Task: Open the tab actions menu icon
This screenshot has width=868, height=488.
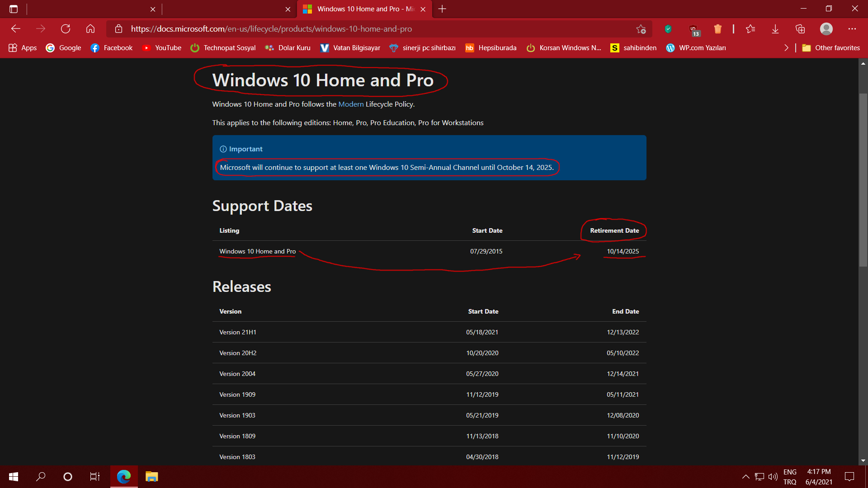Action: pyautogui.click(x=14, y=9)
